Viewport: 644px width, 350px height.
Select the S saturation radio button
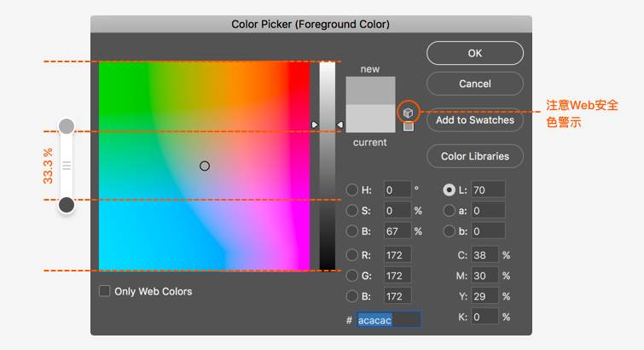[x=351, y=210]
